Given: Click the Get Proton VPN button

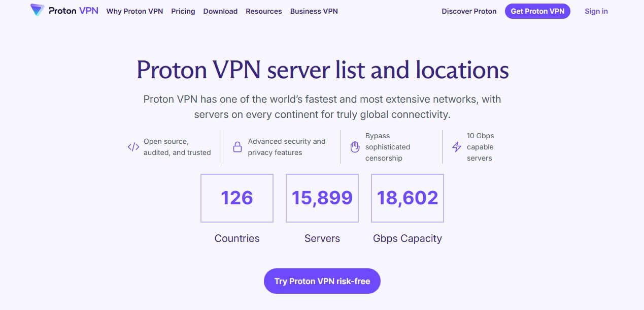Looking at the screenshot, I should coord(537,11).
